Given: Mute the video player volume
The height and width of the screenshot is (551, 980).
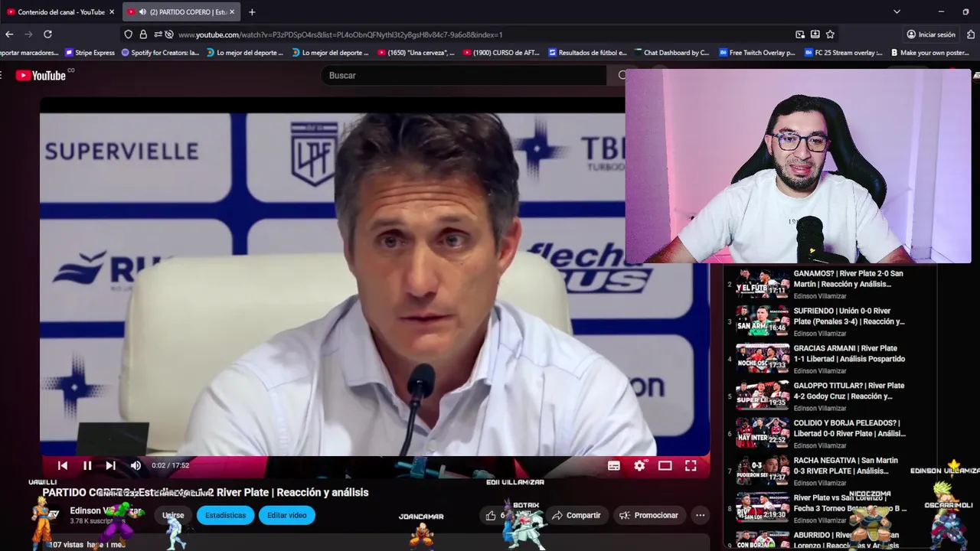Looking at the screenshot, I should coord(136,465).
